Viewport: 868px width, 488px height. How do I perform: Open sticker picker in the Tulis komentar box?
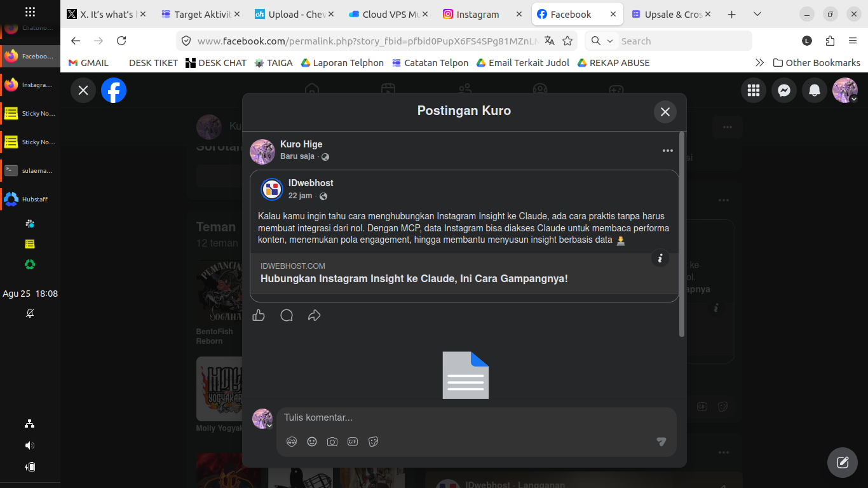[x=373, y=442]
